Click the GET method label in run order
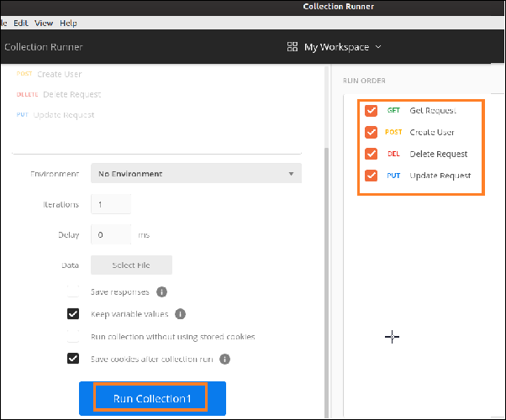This screenshot has height=420, width=506. (393, 111)
